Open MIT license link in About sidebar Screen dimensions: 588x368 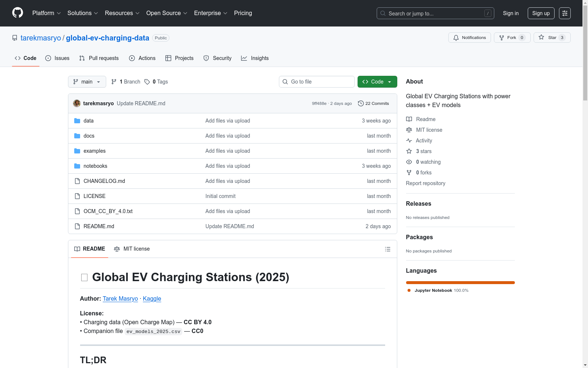(x=424, y=130)
